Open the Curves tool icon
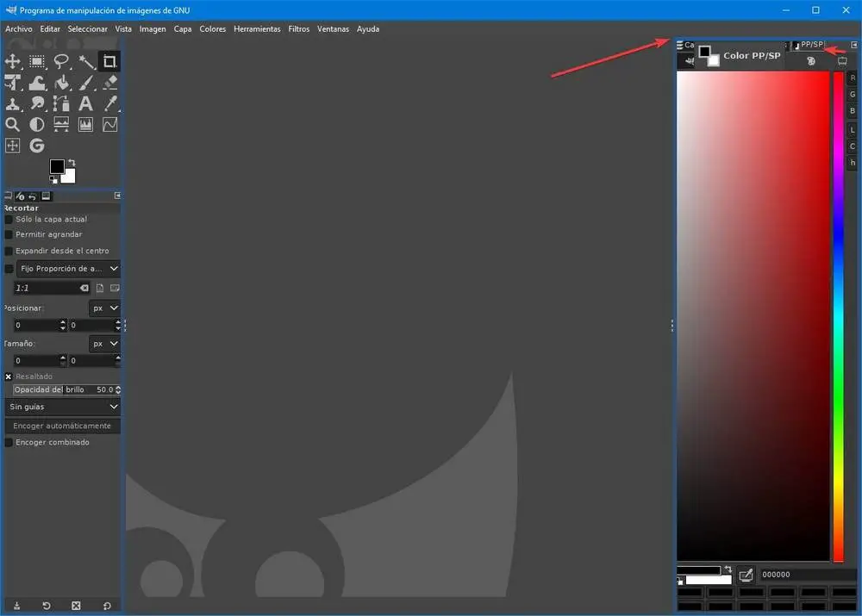The height and width of the screenshot is (616, 862). point(110,125)
